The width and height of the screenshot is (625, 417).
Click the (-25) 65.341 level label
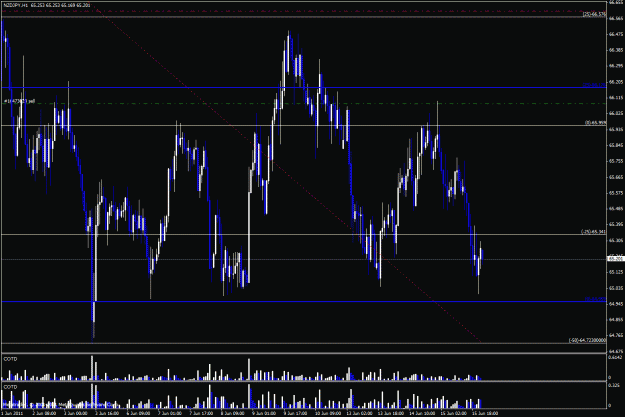[x=593, y=231]
